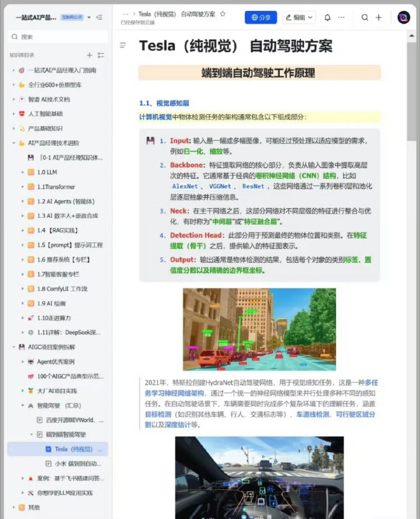
Task: Open 百度开源BEVWorld document
Action: click(x=75, y=420)
